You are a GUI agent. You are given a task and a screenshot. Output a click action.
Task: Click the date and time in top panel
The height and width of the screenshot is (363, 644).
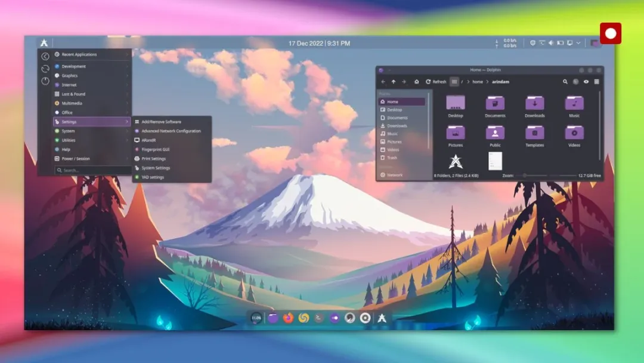[x=319, y=43]
